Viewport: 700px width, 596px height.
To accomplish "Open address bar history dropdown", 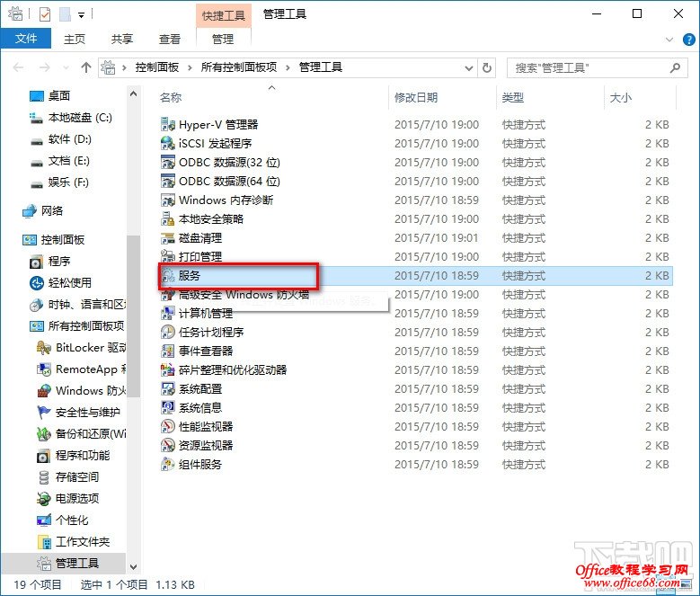I will (x=469, y=68).
